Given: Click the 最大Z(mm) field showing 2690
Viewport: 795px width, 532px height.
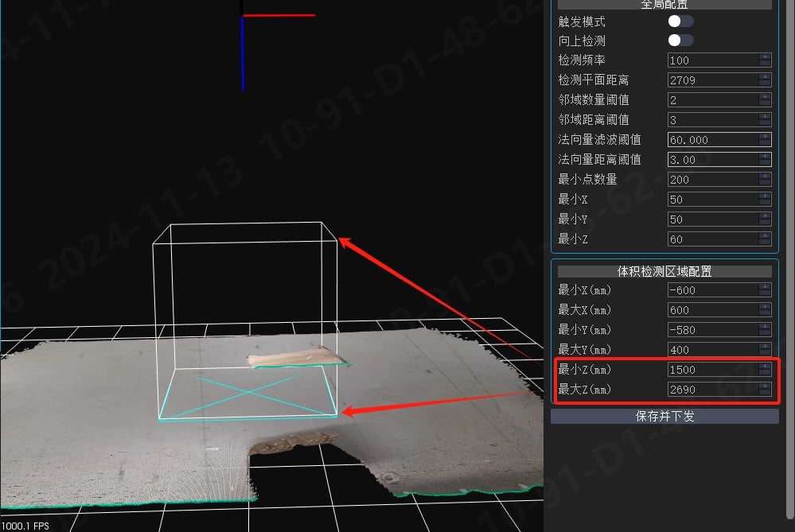Looking at the screenshot, I should pos(719,390).
